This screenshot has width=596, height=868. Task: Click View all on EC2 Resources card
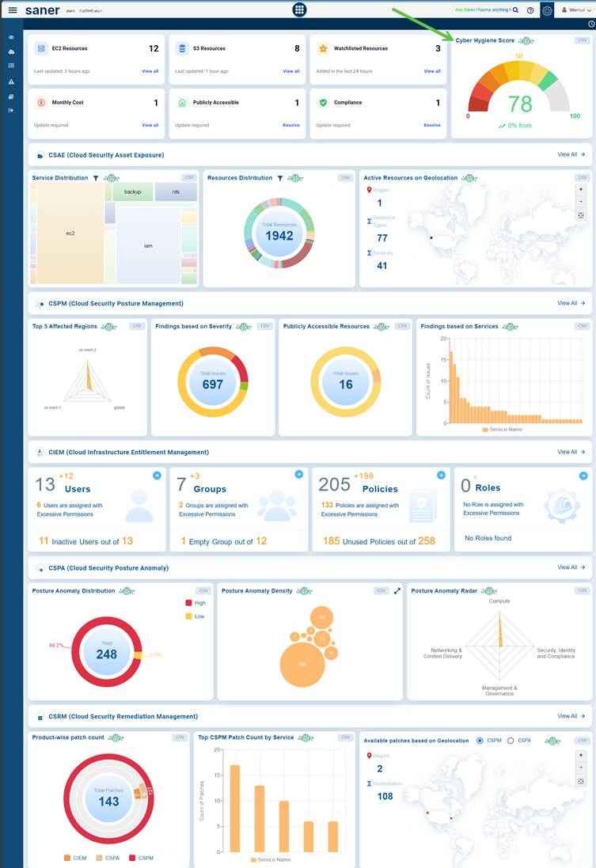pos(150,71)
